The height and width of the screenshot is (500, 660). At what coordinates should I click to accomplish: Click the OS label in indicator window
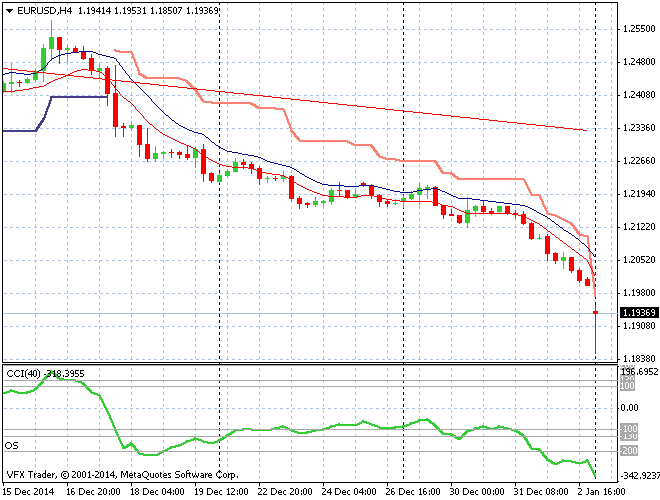pos(12,443)
